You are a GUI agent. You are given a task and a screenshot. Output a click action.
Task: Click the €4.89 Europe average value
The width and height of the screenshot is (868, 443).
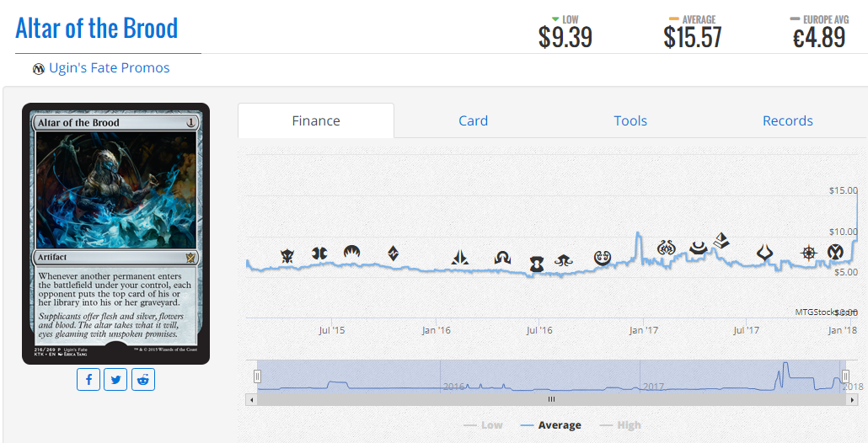[819, 38]
